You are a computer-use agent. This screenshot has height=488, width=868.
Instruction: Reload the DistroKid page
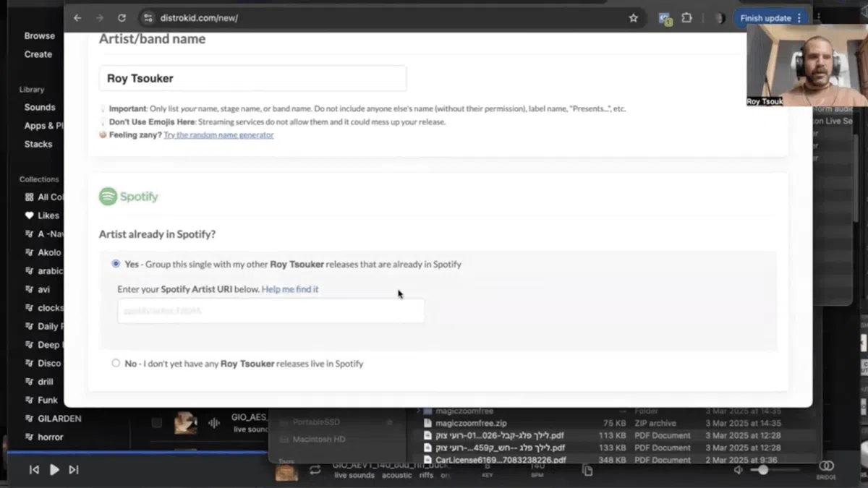pos(122,18)
